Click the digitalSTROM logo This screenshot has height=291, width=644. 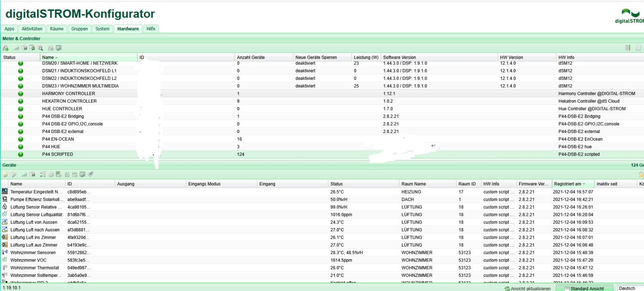pyautogui.click(x=630, y=16)
